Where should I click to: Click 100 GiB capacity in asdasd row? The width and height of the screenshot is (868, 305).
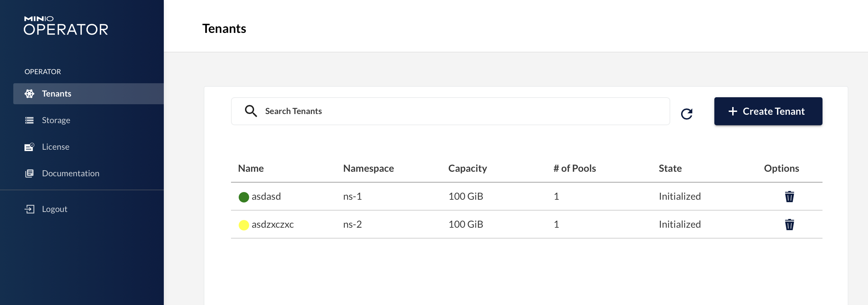[x=466, y=197]
